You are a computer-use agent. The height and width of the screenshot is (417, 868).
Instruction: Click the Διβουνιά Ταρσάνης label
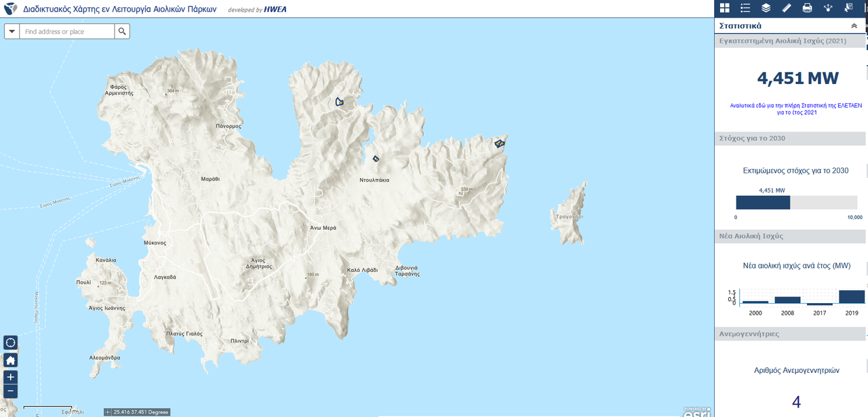(x=408, y=271)
